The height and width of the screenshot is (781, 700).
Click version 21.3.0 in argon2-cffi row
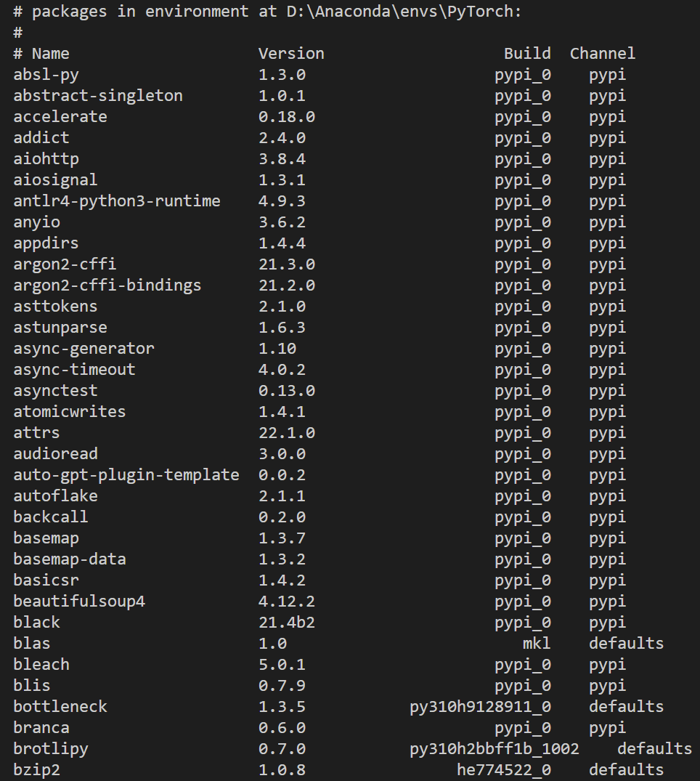click(287, 264)
